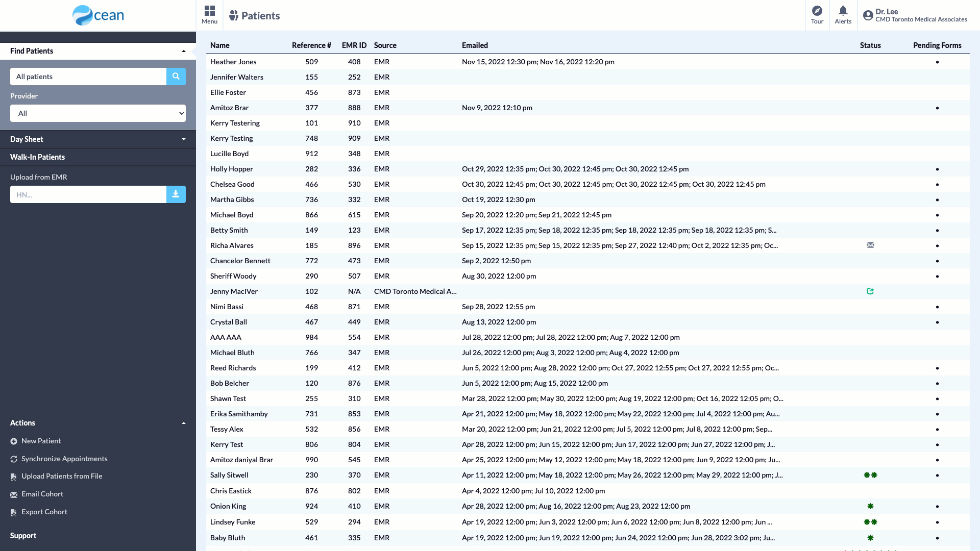Click the HN upload input field
This screenshot has height=551, width=980.
coord(88,194)
